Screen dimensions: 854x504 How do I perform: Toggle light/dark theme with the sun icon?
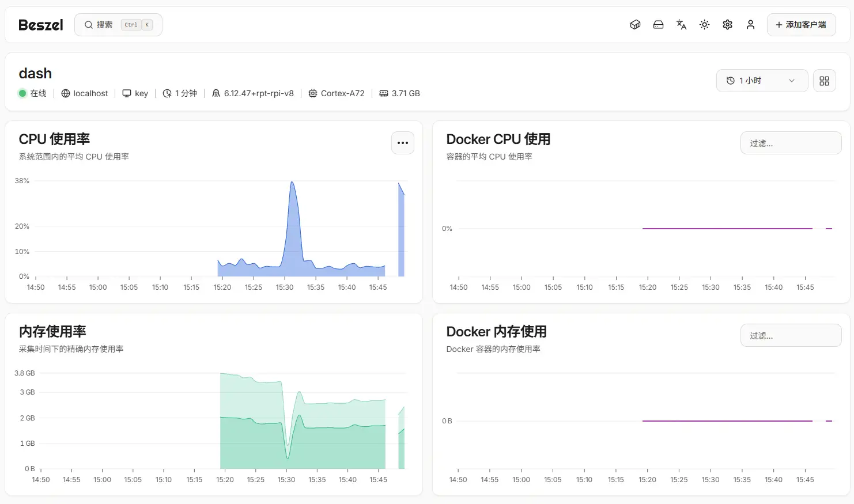[704, 25]
